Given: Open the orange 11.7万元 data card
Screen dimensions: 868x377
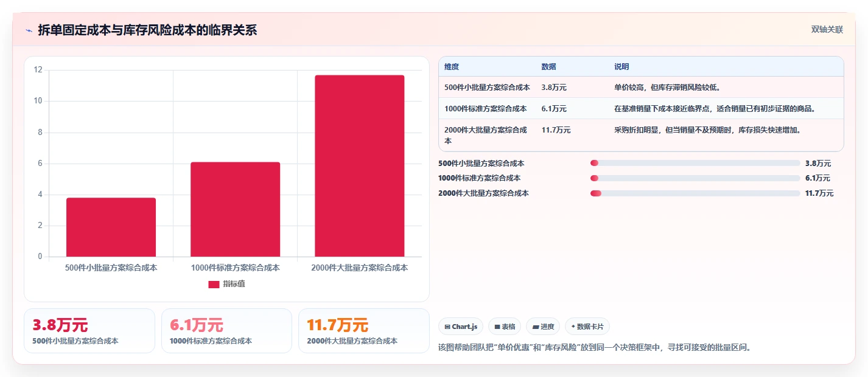Looking at the screenshot, I should pyautogui.click(x=364, y=331).
